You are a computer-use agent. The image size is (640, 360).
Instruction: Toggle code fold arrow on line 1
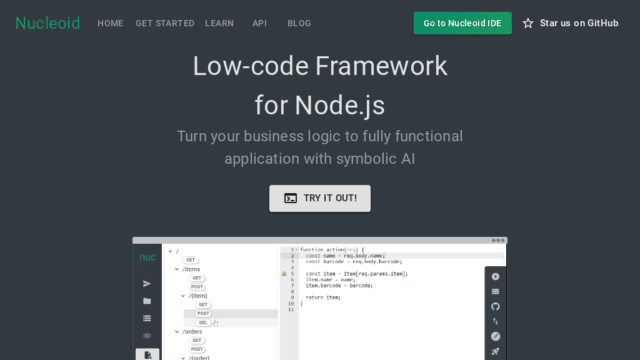[297, 250]
